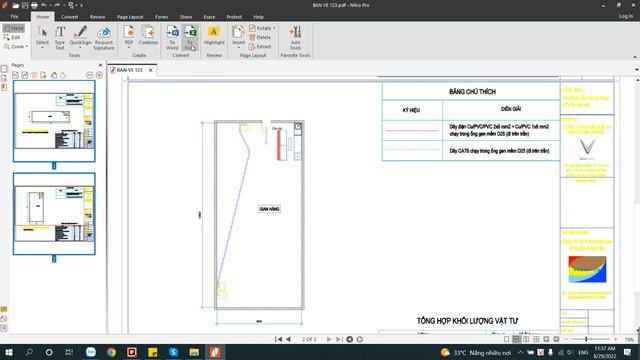Viewport: 640px width, 360px height.
Task: Close the BAN VE 123 document tab
Action: (x=151, y=70)
